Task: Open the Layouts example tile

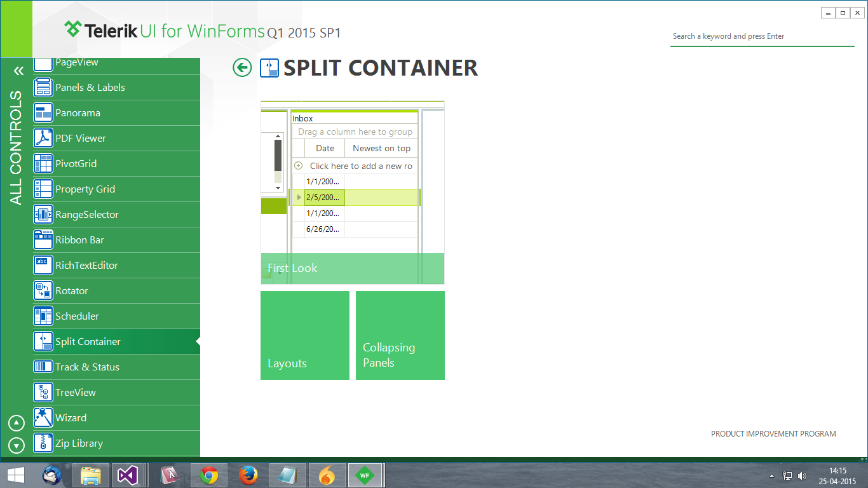Action: (305, 335)
